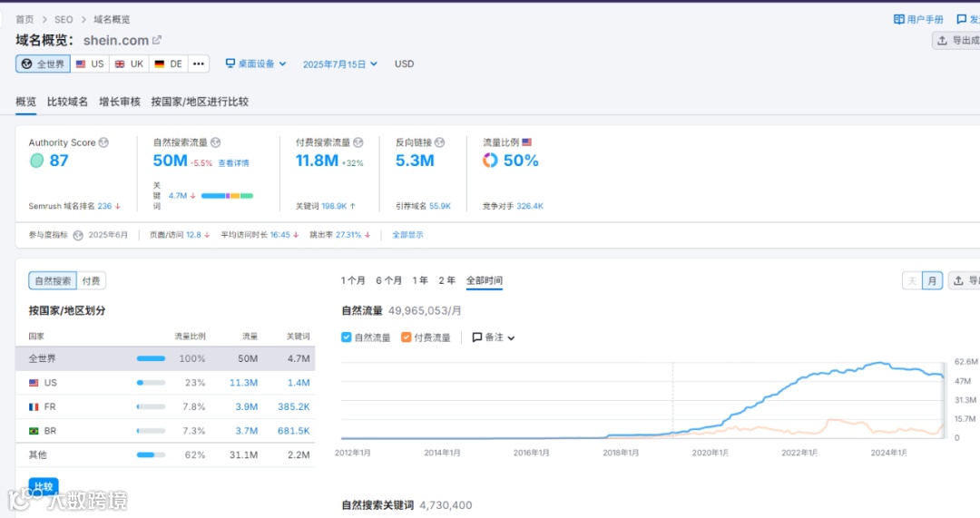Viewport: 980px width, 518px height.
Task: Click the info icon beside 付费搜索流量
Action: pos(358,142)
